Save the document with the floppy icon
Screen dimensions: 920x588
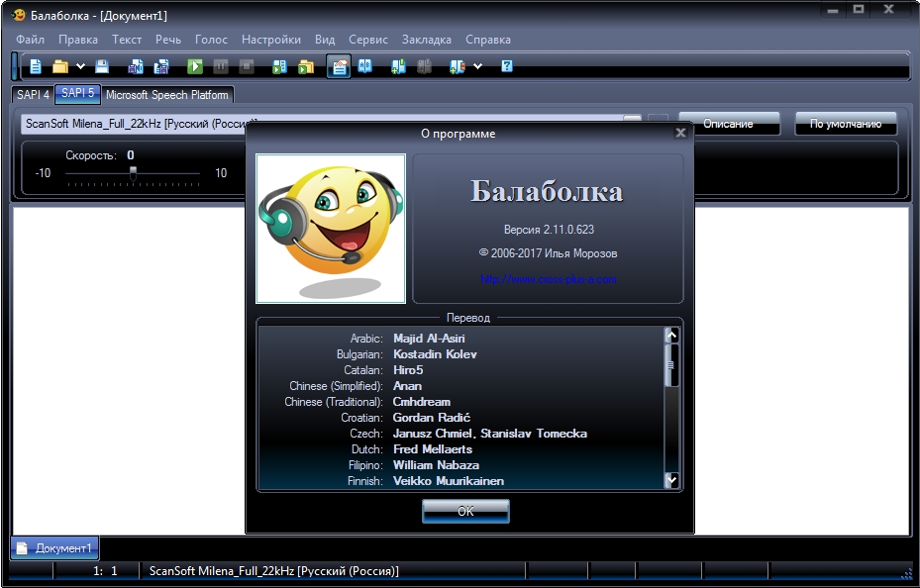[102, 66]
